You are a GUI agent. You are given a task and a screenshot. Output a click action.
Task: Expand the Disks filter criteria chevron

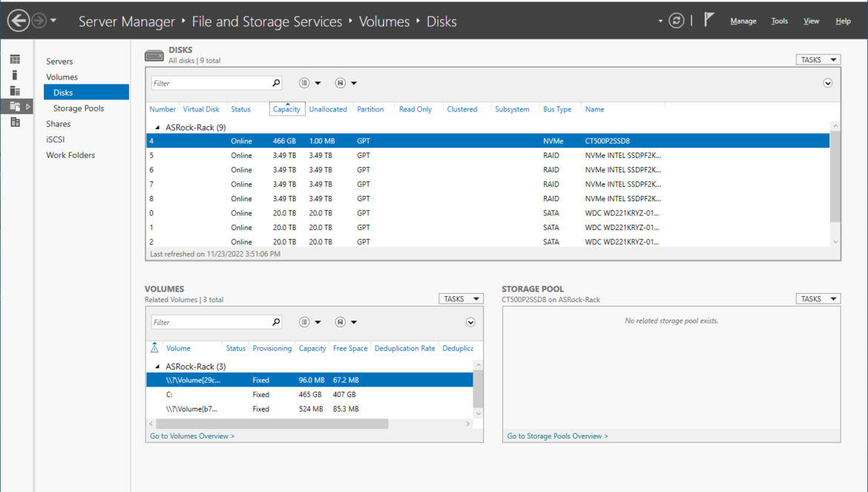pos(828,83)
